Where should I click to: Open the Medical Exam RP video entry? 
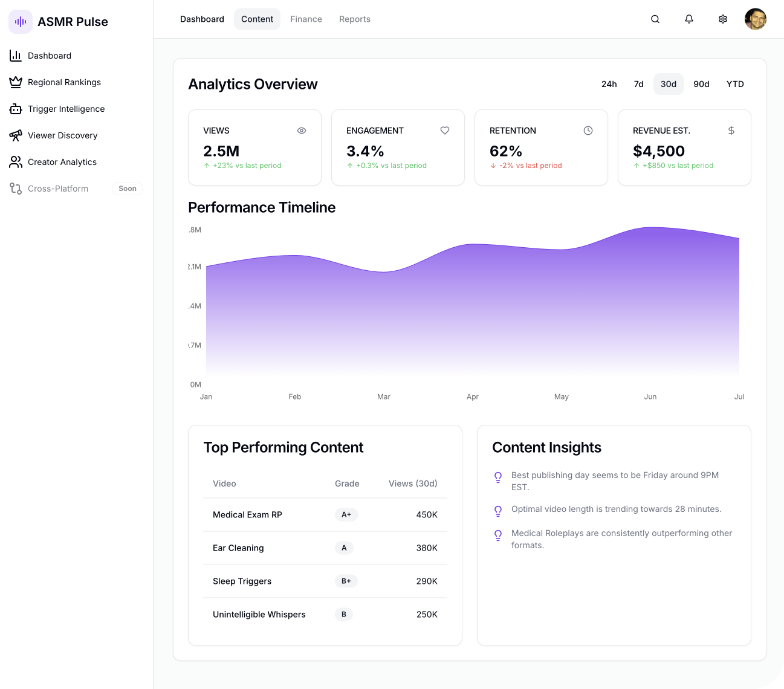247,514
